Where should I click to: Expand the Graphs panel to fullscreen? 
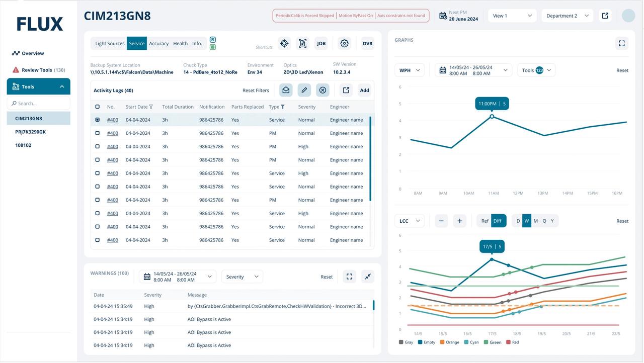(x=621, y=43)
